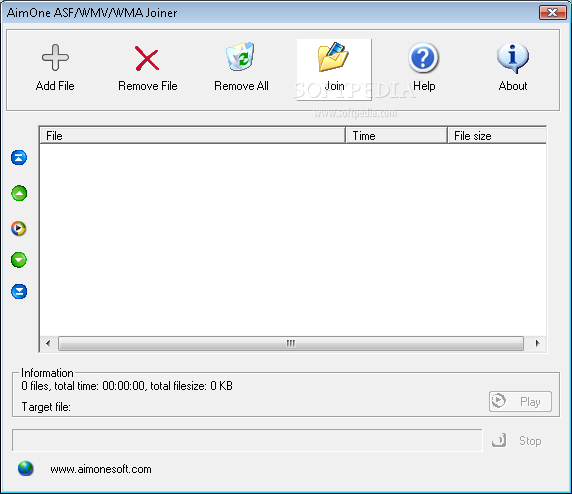The image size is (572, 494).
Task: Click the Play button in Information panel
Action: click(520, 402)
